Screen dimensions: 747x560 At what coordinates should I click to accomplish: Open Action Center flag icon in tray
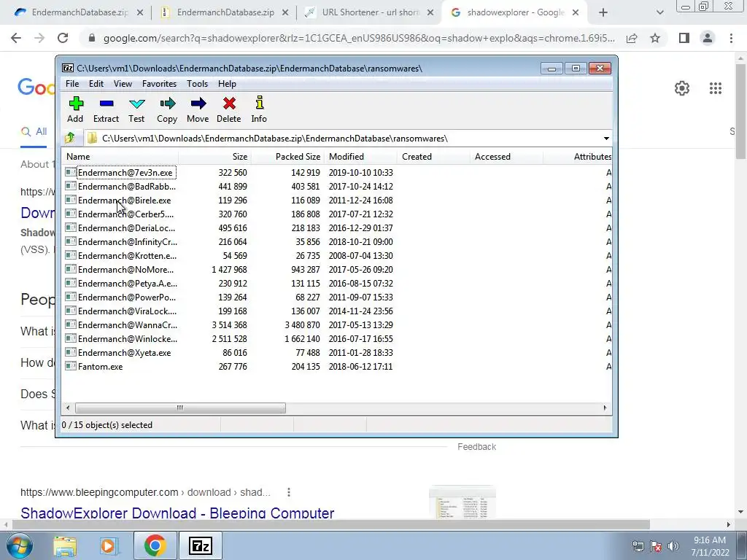pos(656,546)
